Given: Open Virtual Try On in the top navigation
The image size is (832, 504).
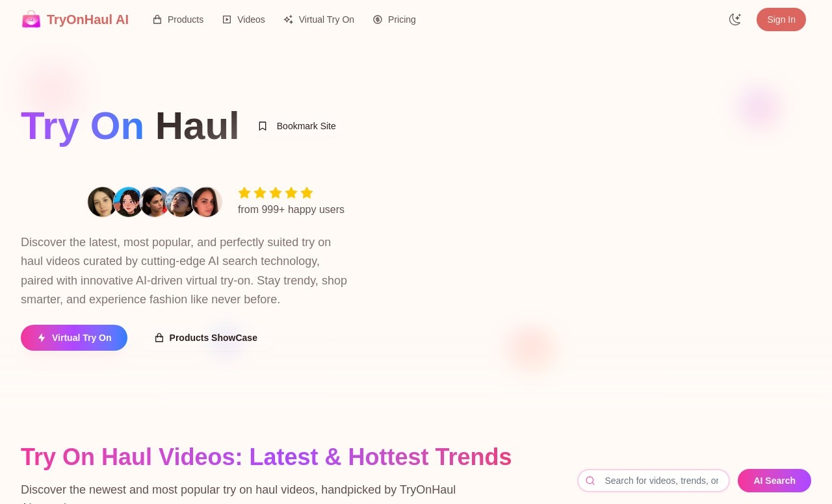Looking at the screenshot, I should [x=318, y=19].
